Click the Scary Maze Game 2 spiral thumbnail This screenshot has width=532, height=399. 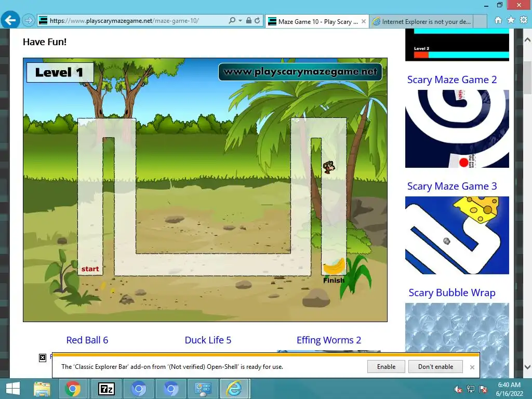tap(457, 129)
